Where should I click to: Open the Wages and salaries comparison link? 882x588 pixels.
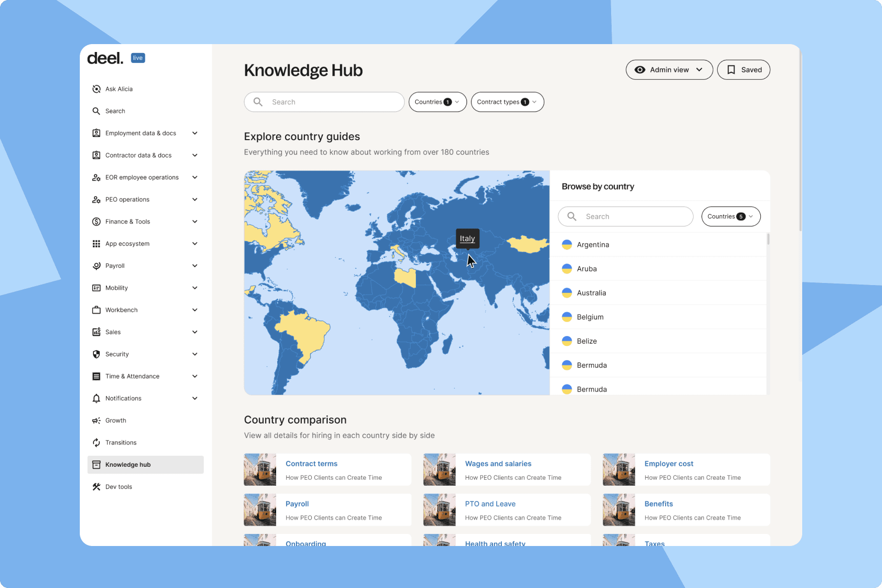coord(498,464)
